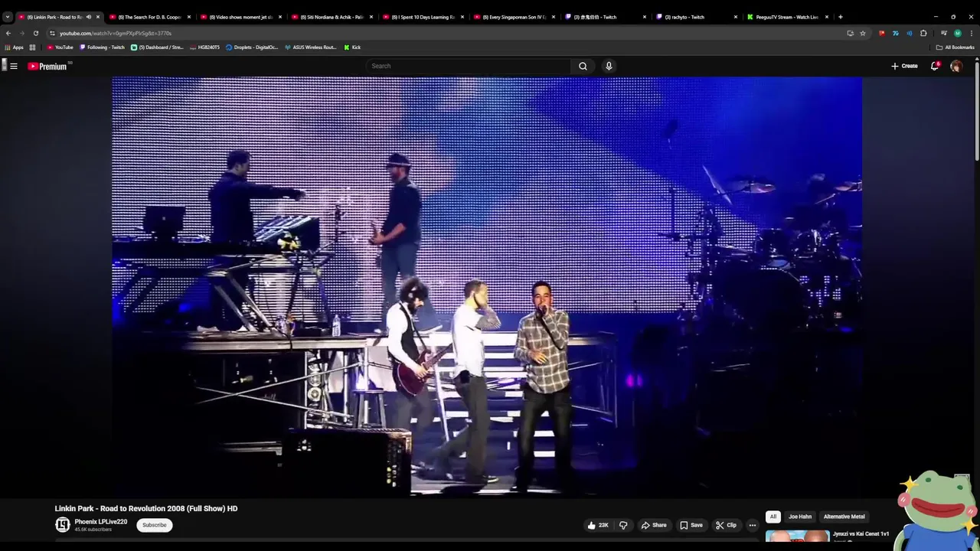The image size is (980, 551).
Task: Click install/cast icon in address bar
Action: click(850, 33)
